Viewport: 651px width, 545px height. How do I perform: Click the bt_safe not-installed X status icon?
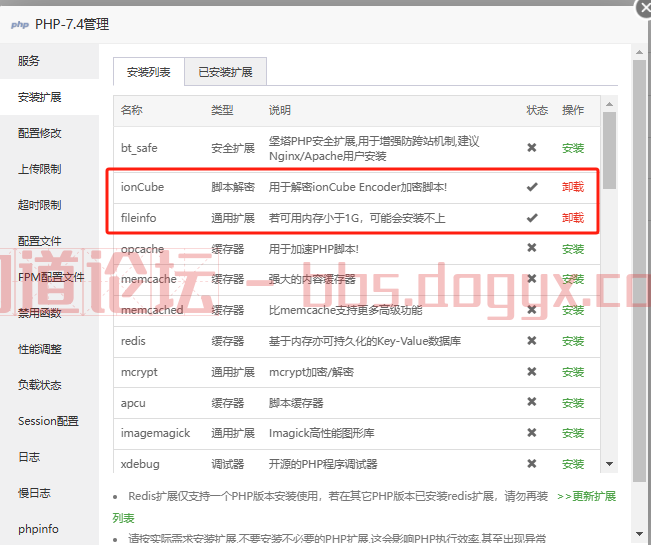click(532, 148)
